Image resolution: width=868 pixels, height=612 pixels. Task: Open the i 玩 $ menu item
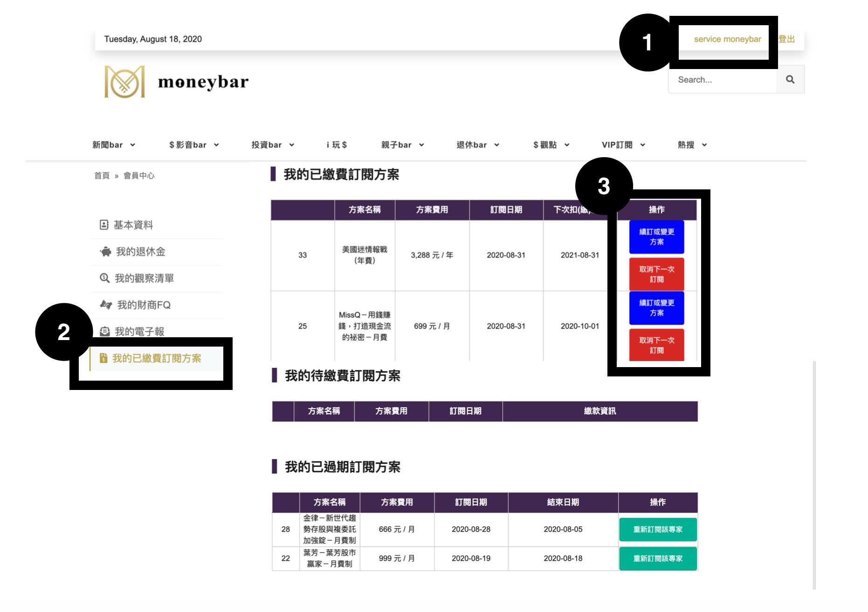337,145
